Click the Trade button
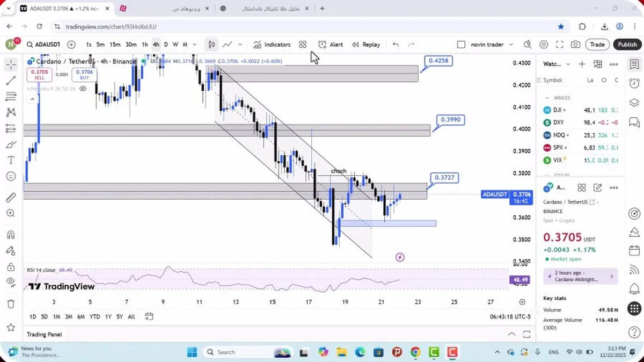 pos(597,45)
